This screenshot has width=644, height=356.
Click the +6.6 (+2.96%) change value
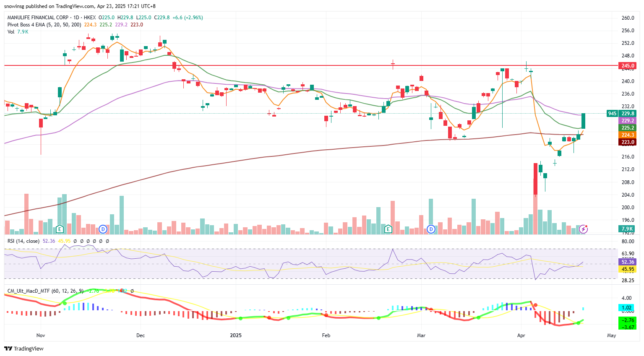point(187,18)
